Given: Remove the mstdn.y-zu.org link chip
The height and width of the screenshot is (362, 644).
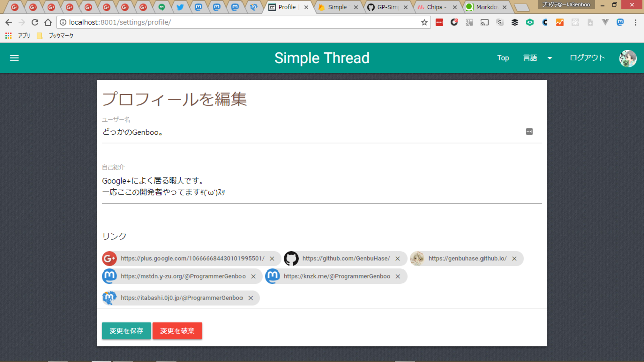Looking at the screenshot, I should [x=253, y=277].
